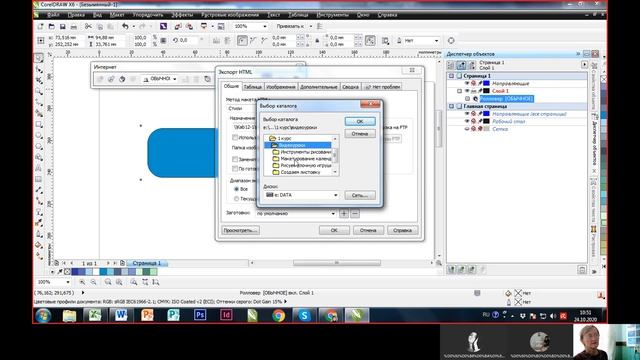The width and height of the screenshot is (640, 360).
Task: Open Windows Explorer from the taskbar
Action: point(69,316)
